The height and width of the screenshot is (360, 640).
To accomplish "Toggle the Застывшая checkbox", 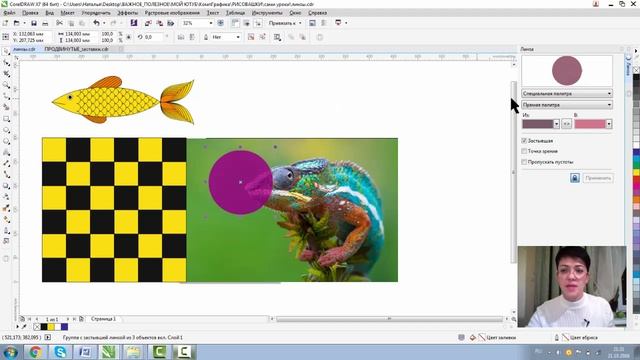I will point(524,140).
